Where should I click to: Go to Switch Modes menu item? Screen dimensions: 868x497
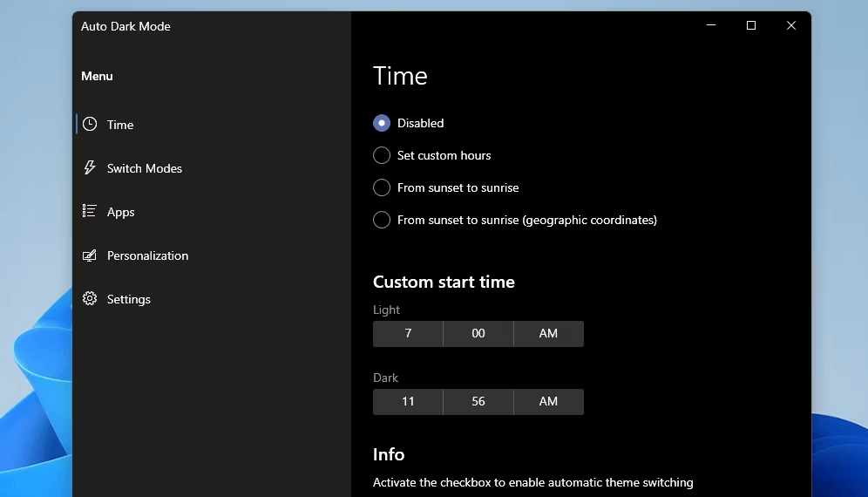[145, 168]
